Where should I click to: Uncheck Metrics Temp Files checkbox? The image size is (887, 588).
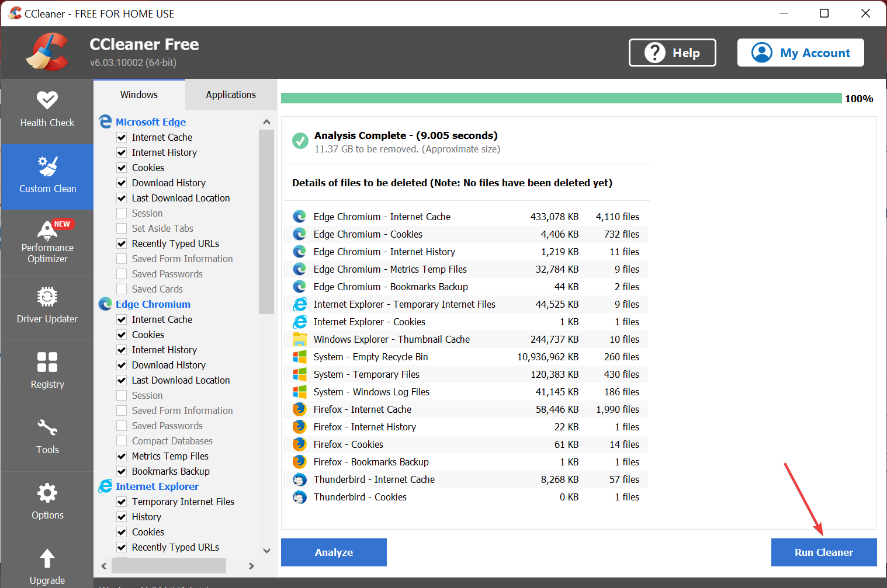tap(122, 456)
